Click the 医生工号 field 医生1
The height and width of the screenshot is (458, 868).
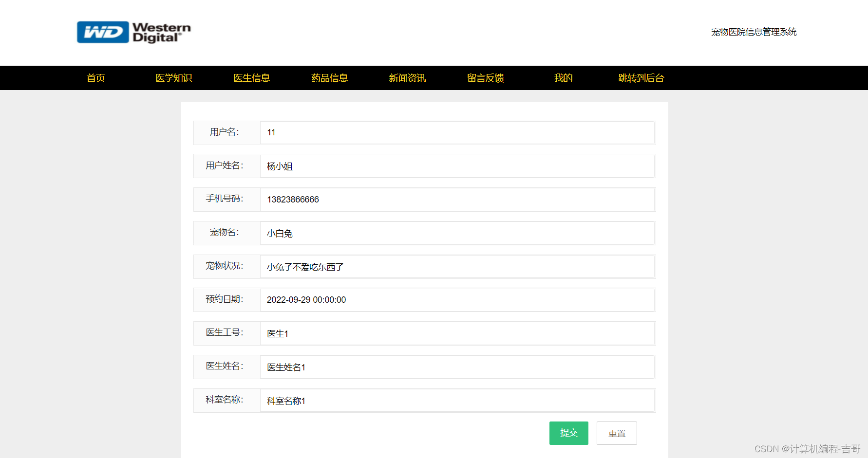(x=457, y=333)
